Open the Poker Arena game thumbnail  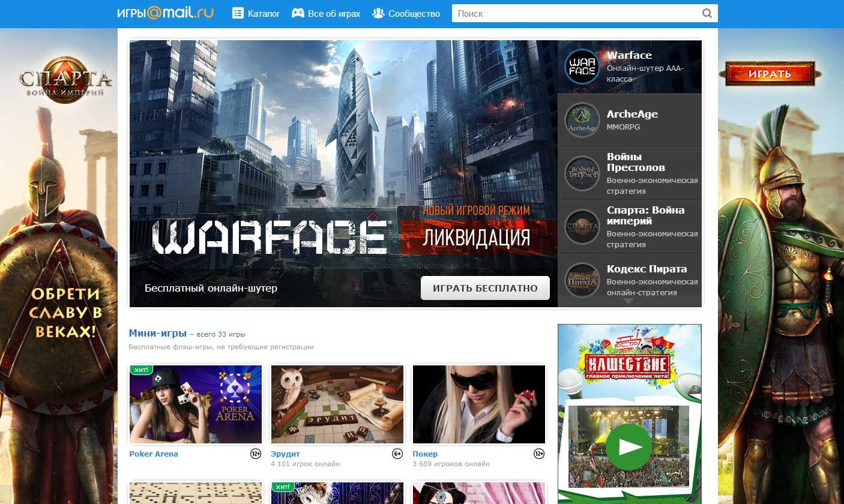(x=196, y=404)
